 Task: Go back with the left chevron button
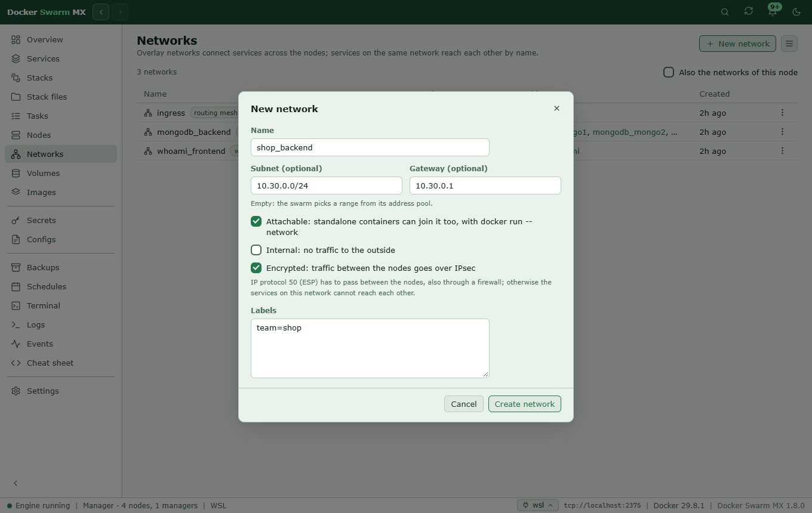pos(101,12)
